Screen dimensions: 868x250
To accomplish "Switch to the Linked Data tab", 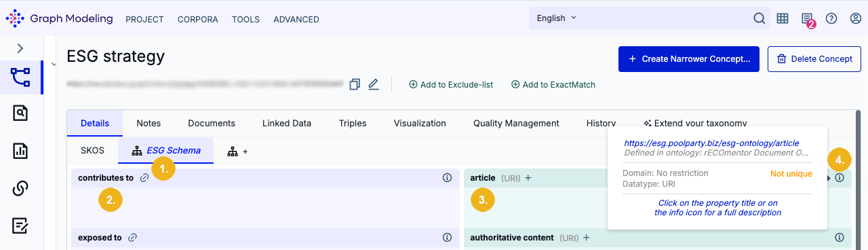I will (287, 123).
